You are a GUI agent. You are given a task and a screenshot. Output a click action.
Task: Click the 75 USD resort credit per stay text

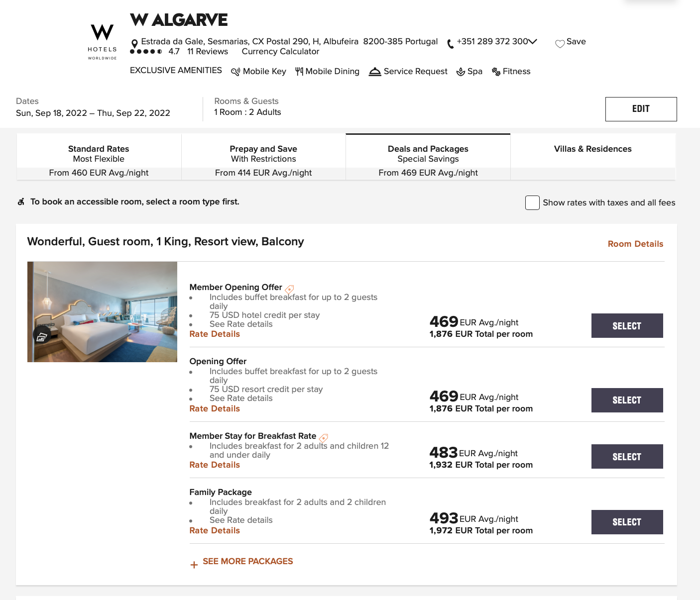266,389
